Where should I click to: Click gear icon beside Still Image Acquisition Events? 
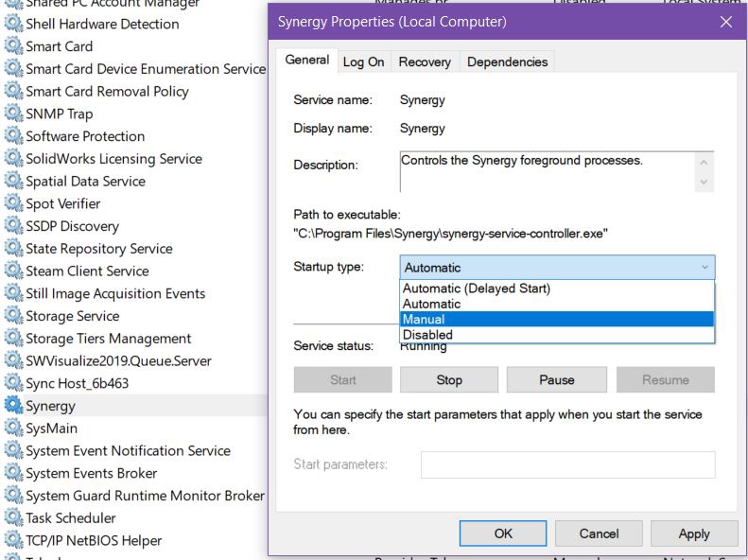click(13, 293)
